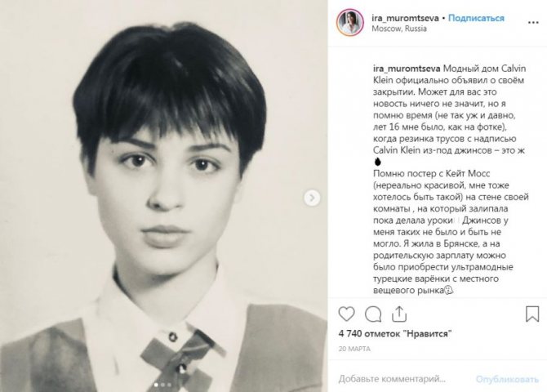This screenshot has width=547, height=392.
Task: Share the post with the upload arrow icon
Action: point(399,314)
